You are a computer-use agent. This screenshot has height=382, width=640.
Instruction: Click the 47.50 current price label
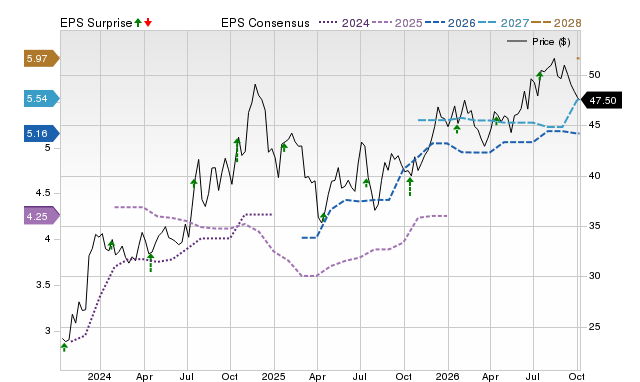click(x=601, y=100)
